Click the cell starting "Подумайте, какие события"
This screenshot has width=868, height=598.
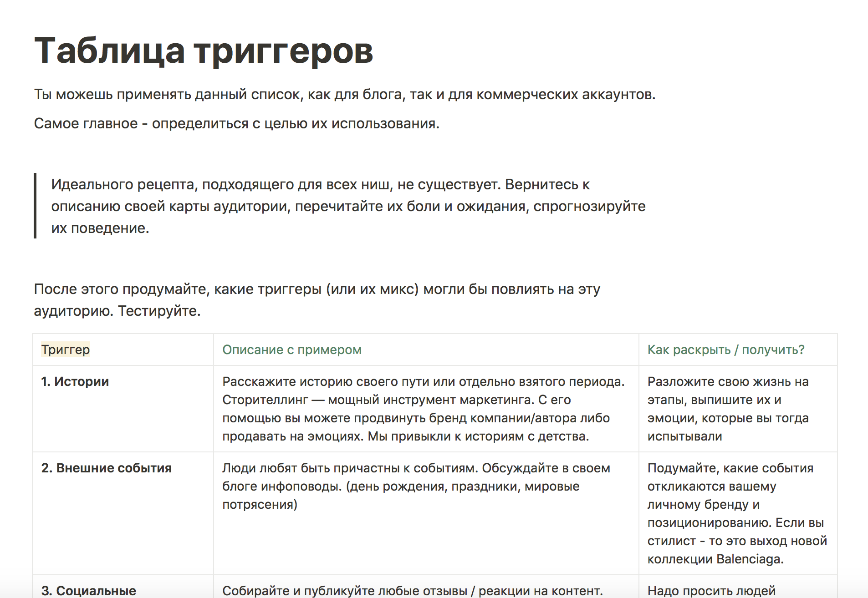(738, 513)
